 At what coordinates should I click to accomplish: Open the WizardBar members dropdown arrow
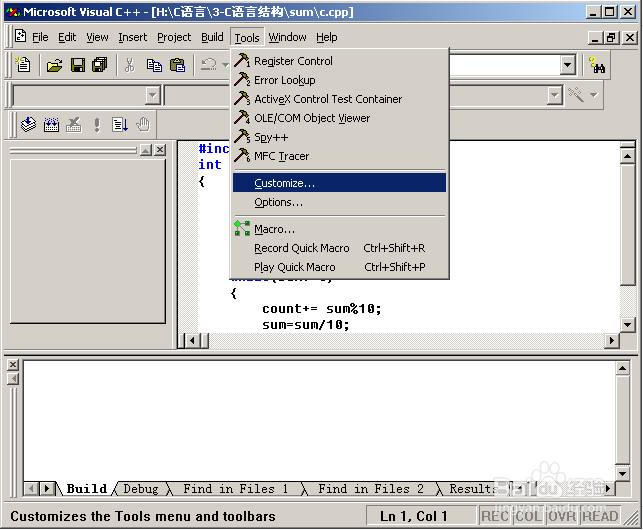(554, 95)
